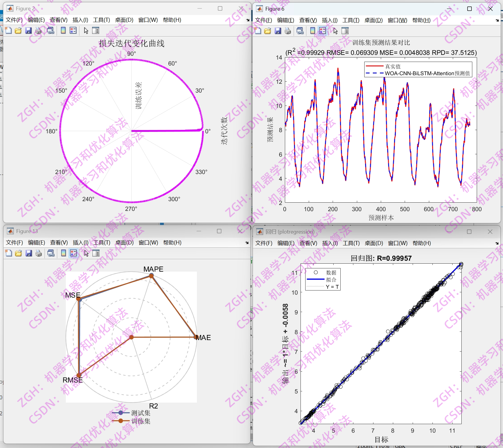
Task: Toggle Insert Colorbar in Figure 6 toolbar
Action: (x=313, y=31)
